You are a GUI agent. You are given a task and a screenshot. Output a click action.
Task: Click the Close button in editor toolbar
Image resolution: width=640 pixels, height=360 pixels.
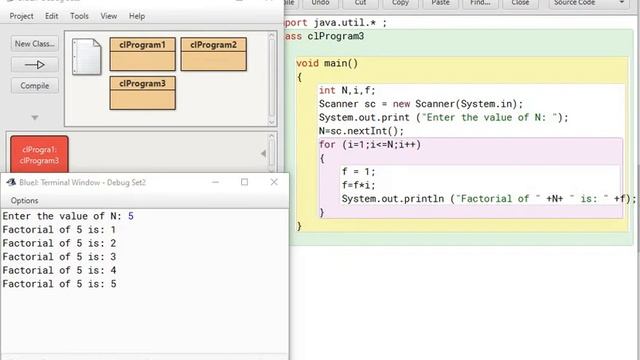click(x=520, y=3)
